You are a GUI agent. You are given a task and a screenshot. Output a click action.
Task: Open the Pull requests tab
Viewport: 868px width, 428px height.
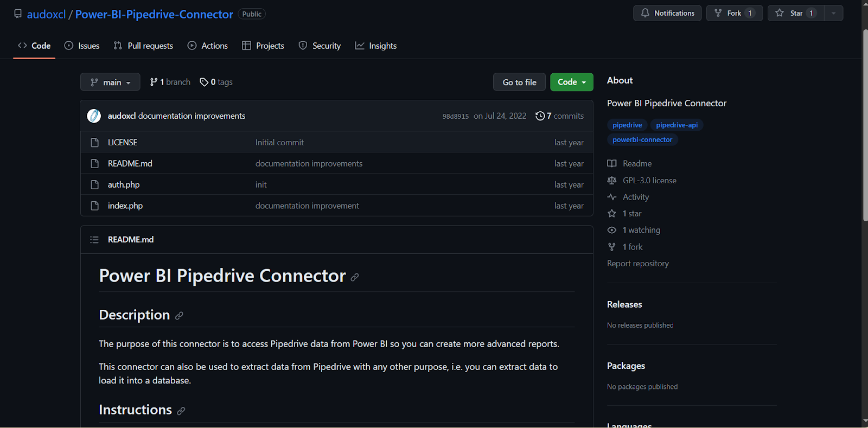click(x=143, y=46)
